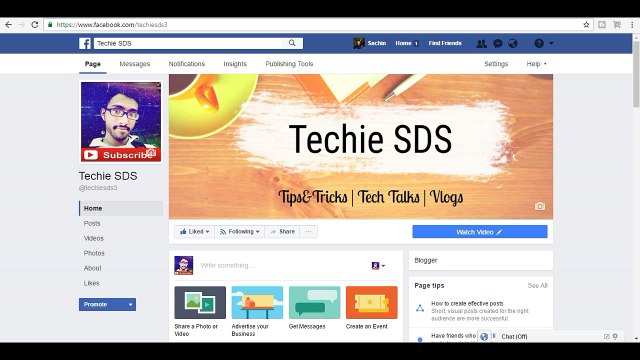This screenshot has width=640, height=360.
Task: Open the Messenger chat bubble icon
Action: [498, 43]
